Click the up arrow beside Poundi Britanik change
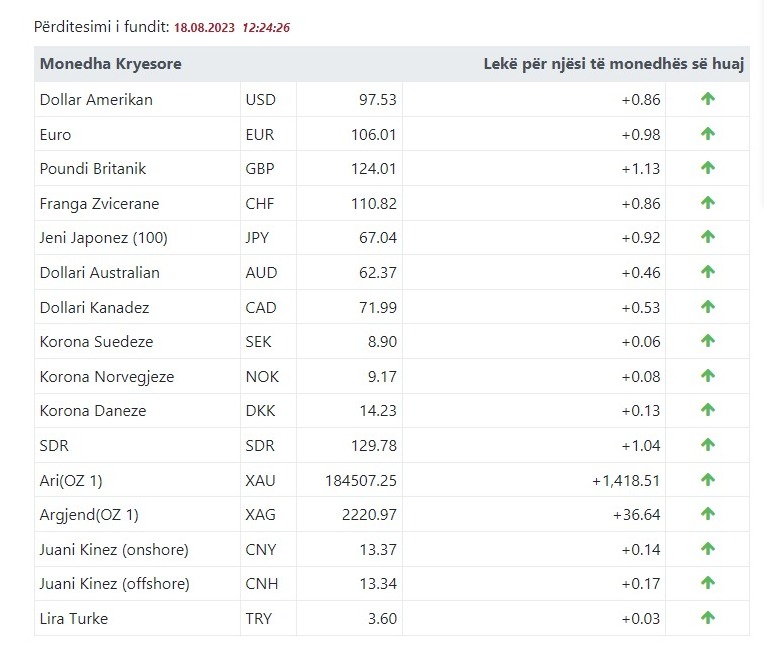764x650 pixels. (x=708, y=168)
